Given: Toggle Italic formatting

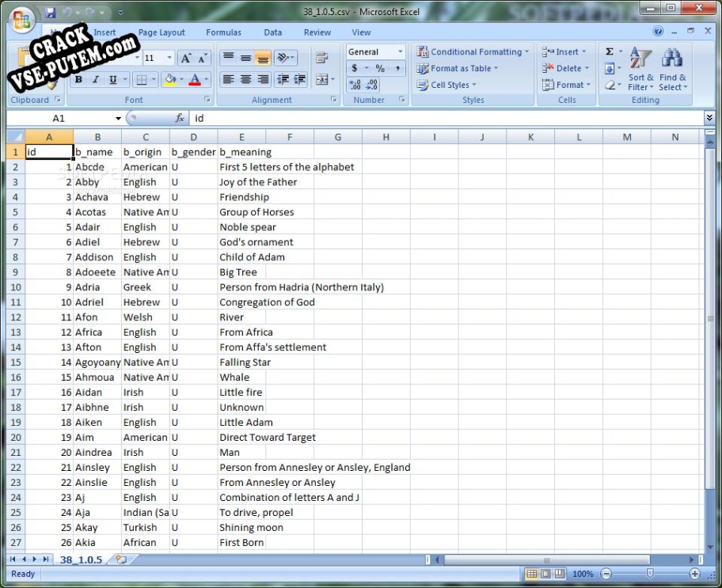Looking at the screenshot, I should pyautogui.click(x=95, y=80).
